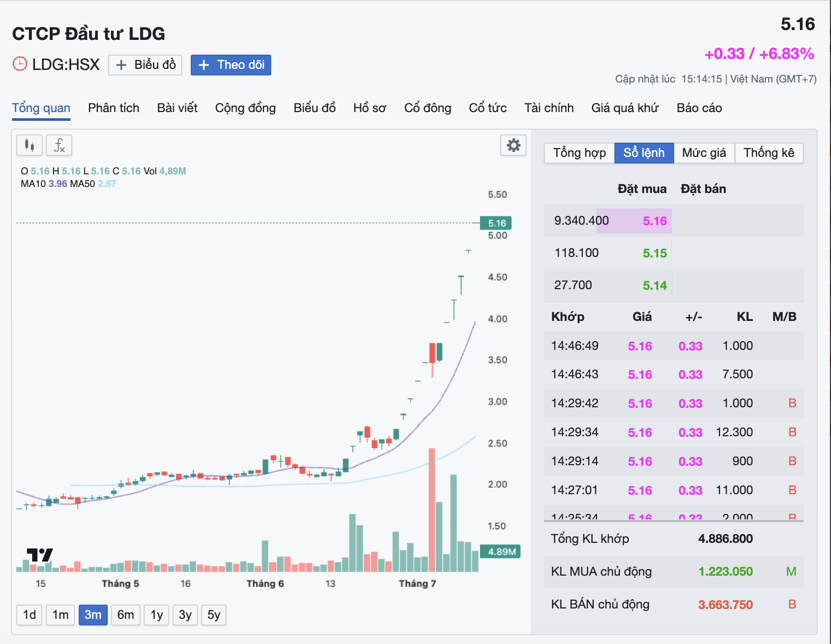Select the 14:29:14 trade row
The image size is (831, 644).
(674, 461)
